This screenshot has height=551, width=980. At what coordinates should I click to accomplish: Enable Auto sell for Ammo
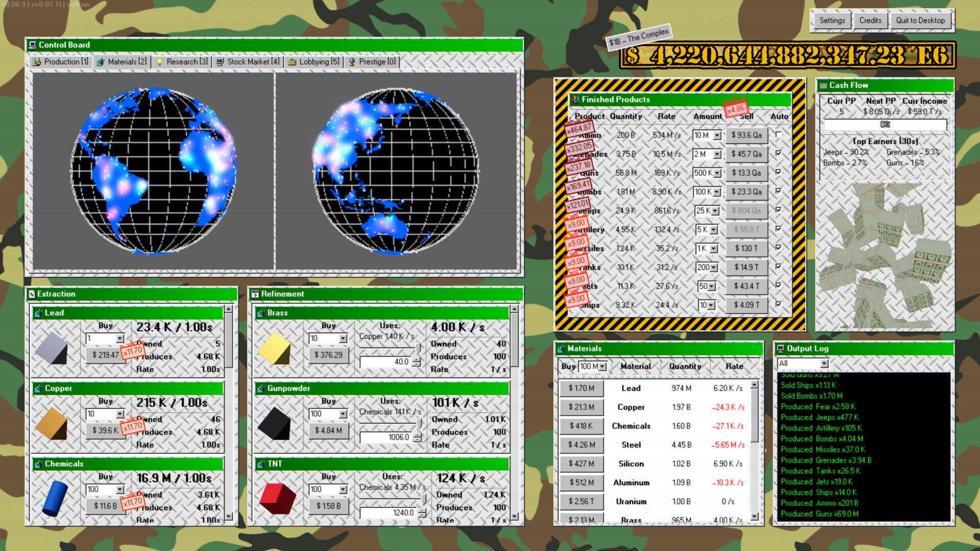click(779, 135)
